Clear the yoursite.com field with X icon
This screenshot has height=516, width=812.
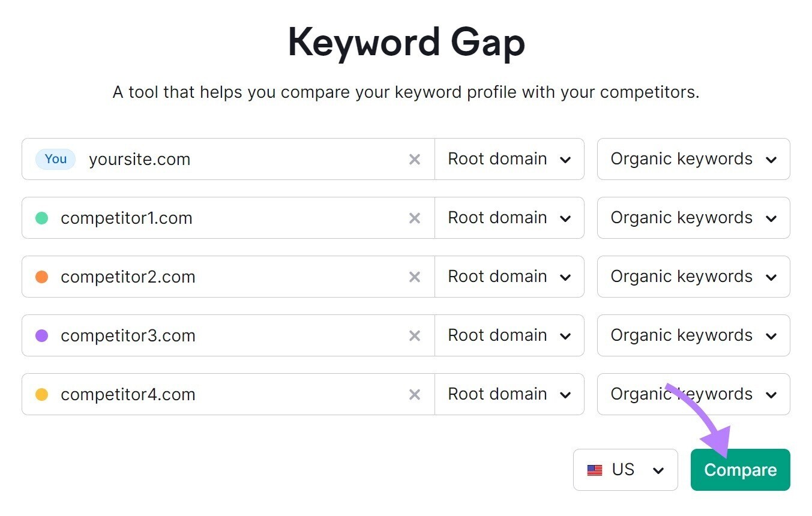click(414, 159)
